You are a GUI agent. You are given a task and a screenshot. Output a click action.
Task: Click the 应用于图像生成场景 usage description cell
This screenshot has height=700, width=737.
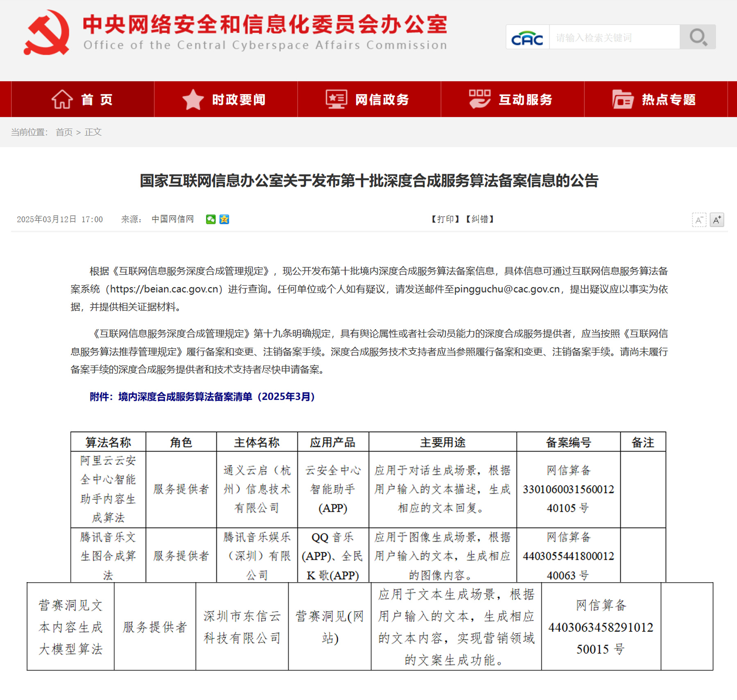pyautogui.click(x=443, y=555)
